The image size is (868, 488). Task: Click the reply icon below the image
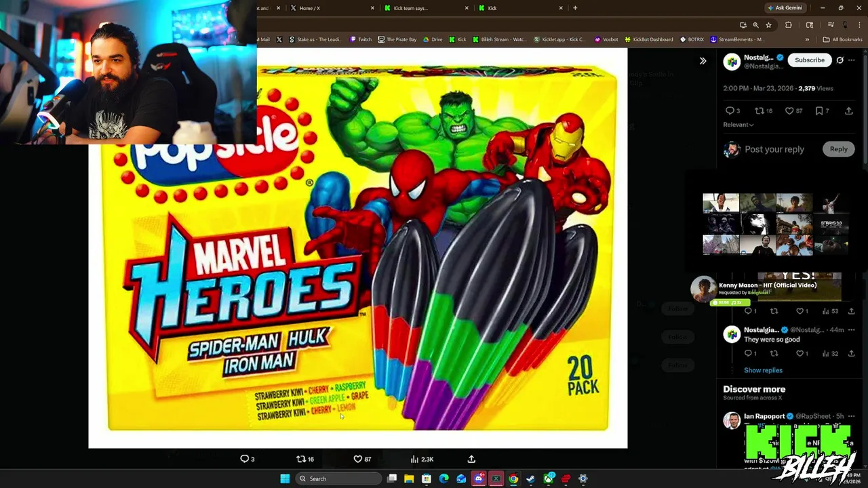coord(245,459)
